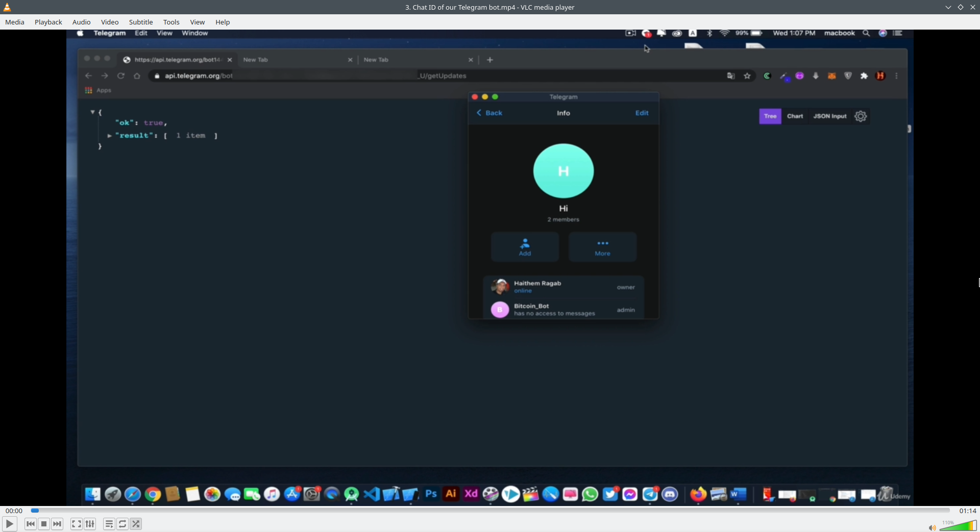Screen dimensions: 980x532
Task: Click the browser forward arrow
Action: (105, 76)
